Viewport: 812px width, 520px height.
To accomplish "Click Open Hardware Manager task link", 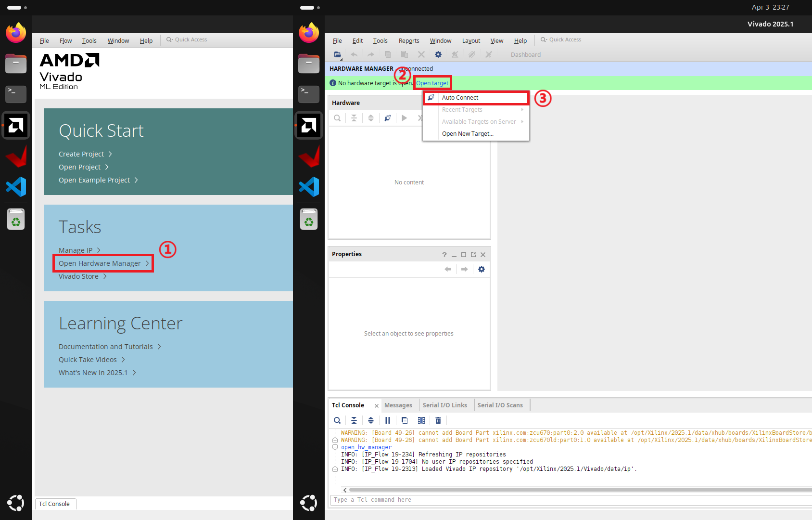I will tap(100, 263).
